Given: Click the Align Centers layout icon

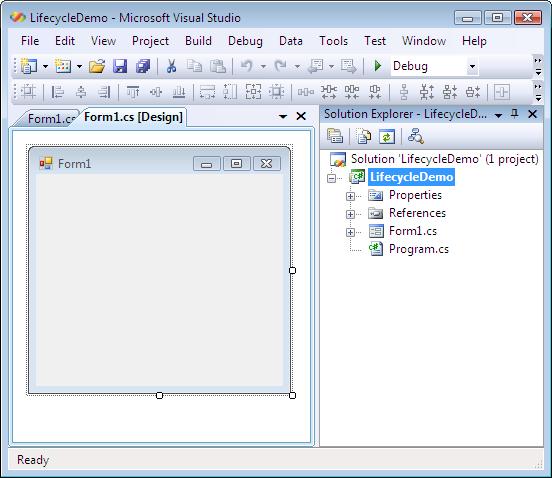Looking at the screenshot, I should tap(81, 92).
